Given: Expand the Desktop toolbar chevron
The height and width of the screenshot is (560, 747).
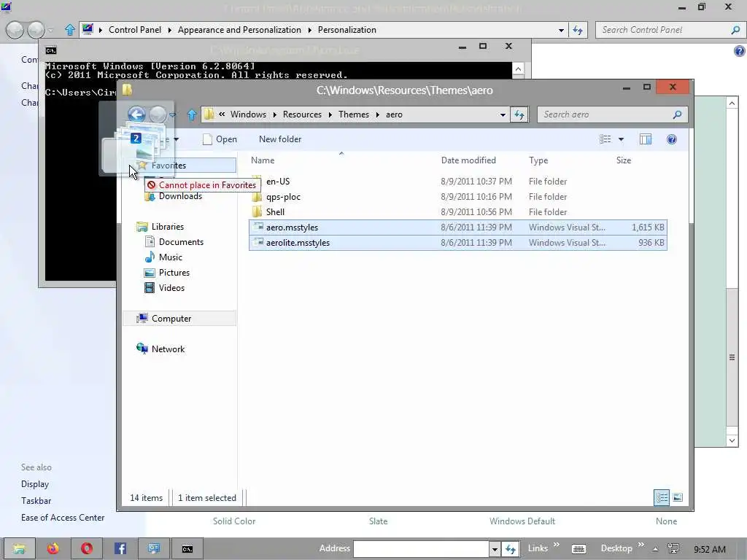Looking at the screenshot, I should click(x=640, y=545).
